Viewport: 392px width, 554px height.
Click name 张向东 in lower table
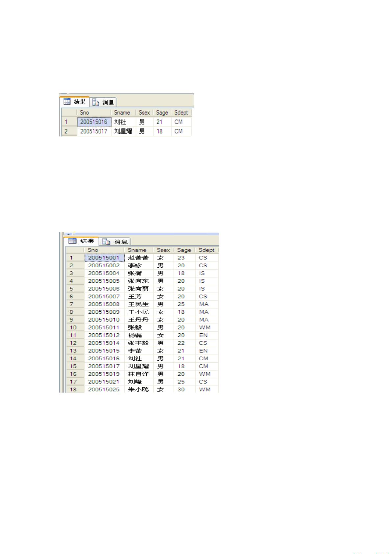click(x=138, y=281)
